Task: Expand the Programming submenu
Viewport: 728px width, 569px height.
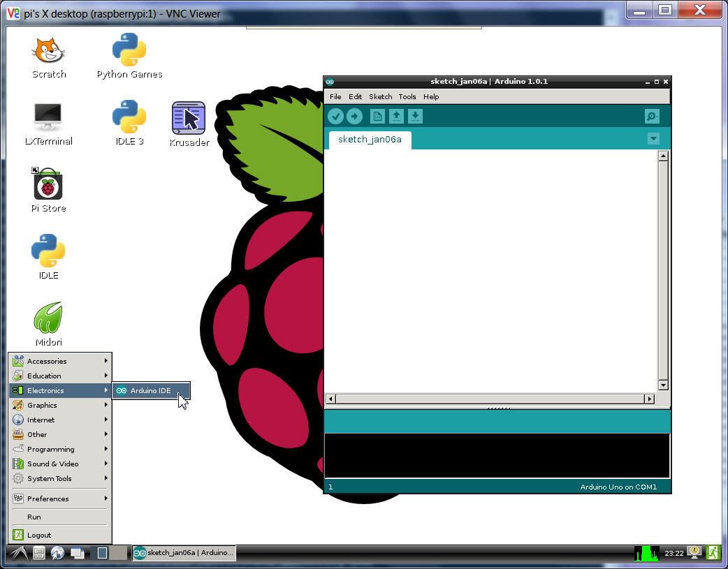Action: click(x=60, y=449)
